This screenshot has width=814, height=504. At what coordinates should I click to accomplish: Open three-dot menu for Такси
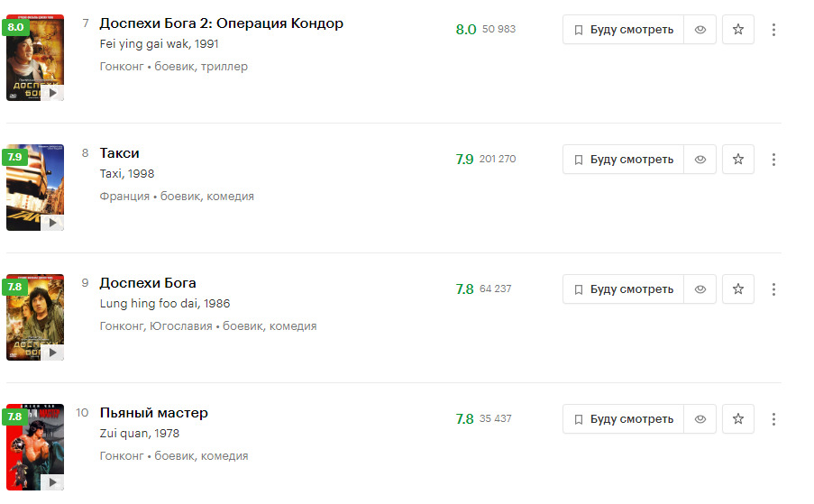(x=773, y=160)
